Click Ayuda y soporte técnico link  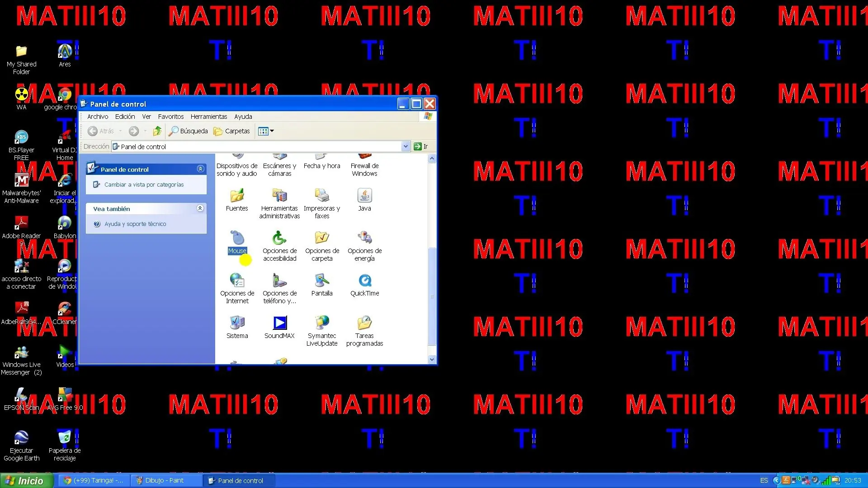coord(135,224)
